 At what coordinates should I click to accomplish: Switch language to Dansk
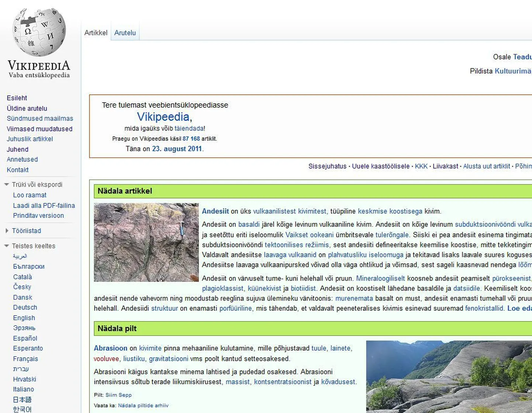coord(23,297)
